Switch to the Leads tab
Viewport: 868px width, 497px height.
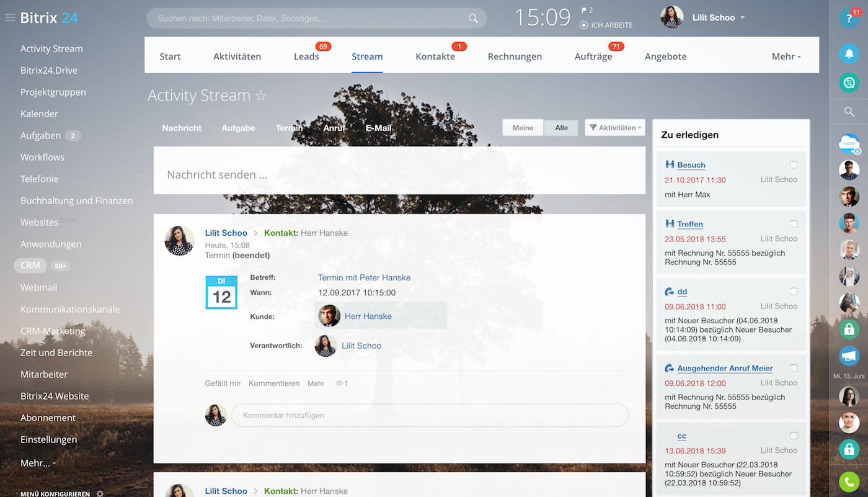pos(306,56)
